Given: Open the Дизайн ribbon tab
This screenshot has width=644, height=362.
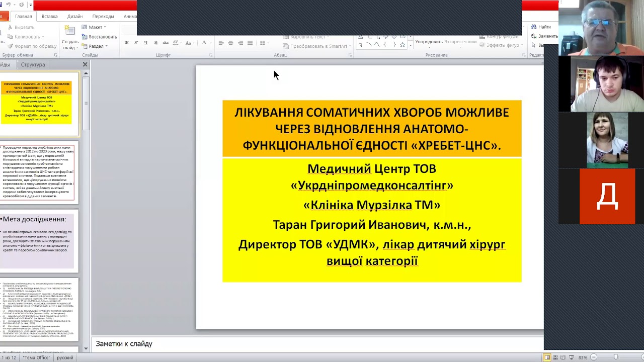Looking at the screenshot, I should [x=75, y=16].
